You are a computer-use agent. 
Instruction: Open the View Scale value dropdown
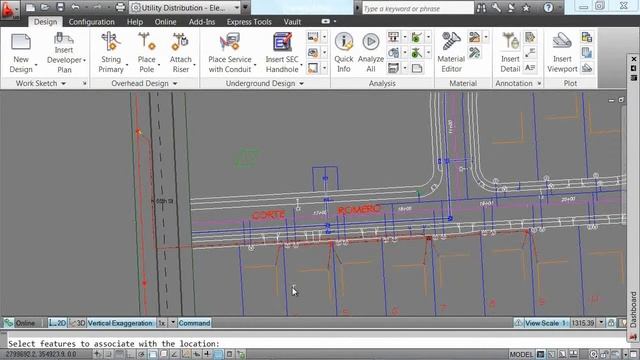tap(601, 323)
